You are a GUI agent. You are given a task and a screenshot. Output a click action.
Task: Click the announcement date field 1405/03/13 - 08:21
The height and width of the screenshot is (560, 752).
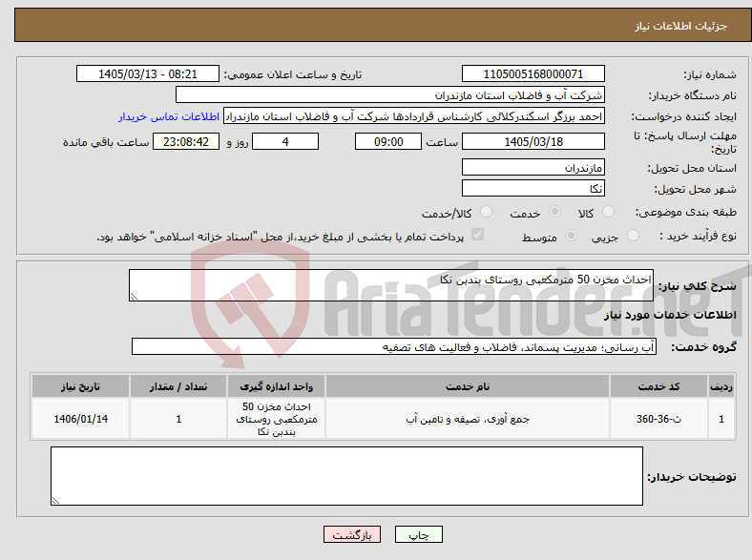(x=148, y=73)
